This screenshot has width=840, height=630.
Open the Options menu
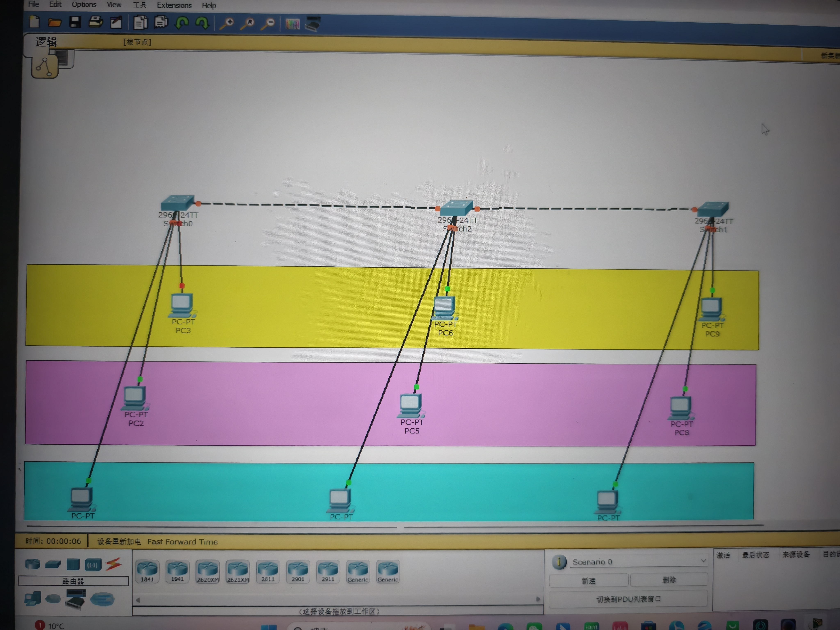84,5
